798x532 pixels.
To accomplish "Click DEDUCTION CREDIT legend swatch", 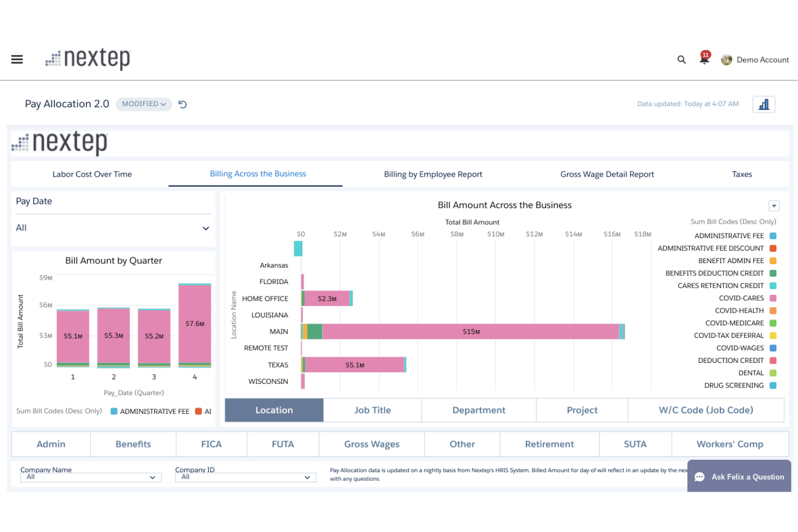I will (x=773, y=361).
